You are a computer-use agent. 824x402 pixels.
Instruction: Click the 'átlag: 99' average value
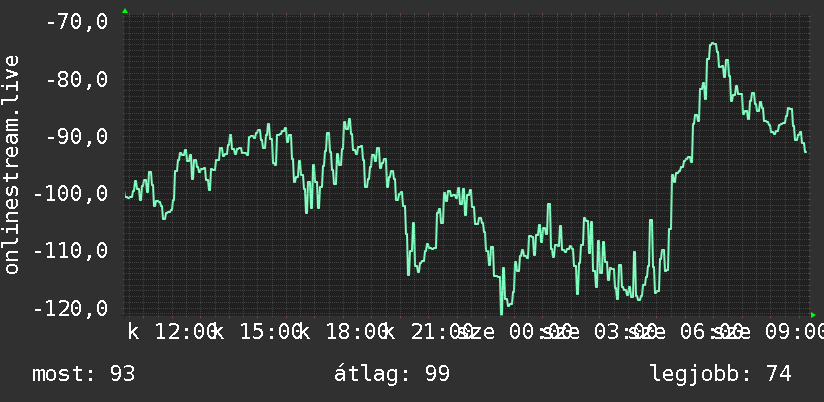pos(392,374)
